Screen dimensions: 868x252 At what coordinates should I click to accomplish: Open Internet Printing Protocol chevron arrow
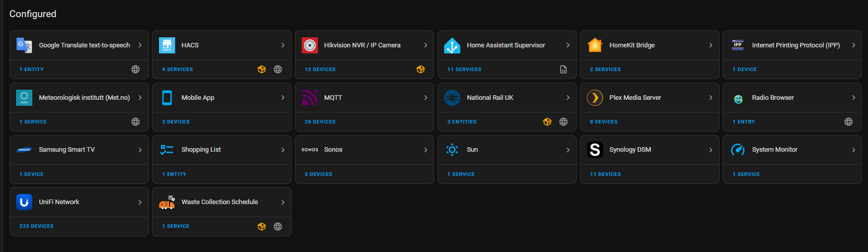853,45
